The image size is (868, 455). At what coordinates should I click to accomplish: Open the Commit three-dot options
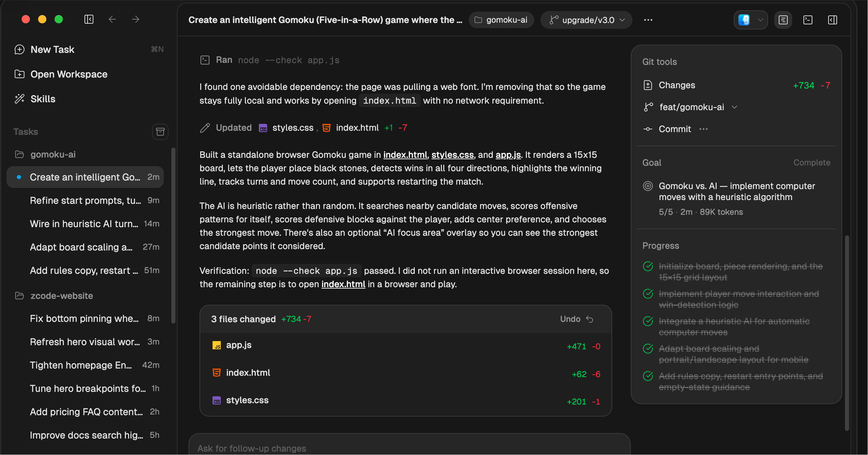pyautogui.click(x=704, y=129)
